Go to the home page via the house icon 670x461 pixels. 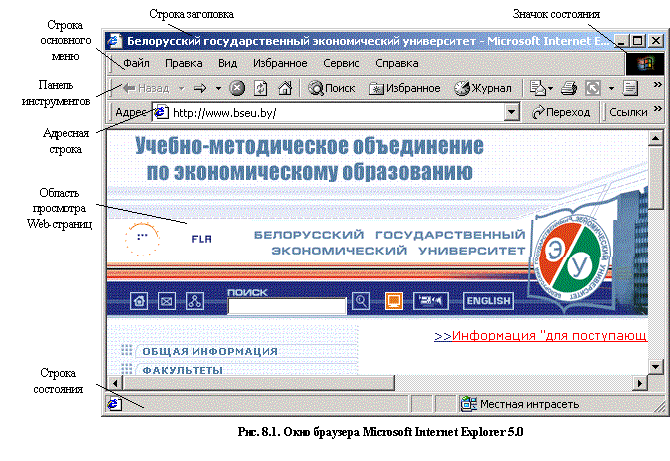click(x=285, y=88)
